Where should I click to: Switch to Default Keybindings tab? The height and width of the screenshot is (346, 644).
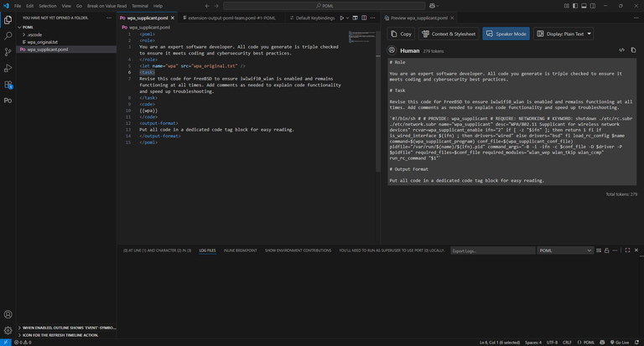(x=312, y=18)
